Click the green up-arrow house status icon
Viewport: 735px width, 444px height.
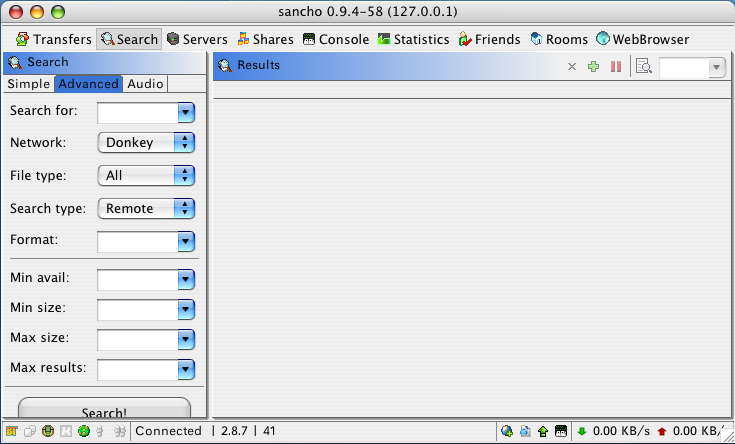tap(543, 431)
